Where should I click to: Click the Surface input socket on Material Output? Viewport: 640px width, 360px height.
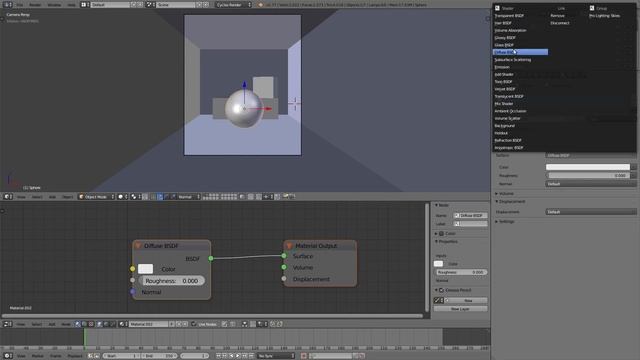coord(284,256)
